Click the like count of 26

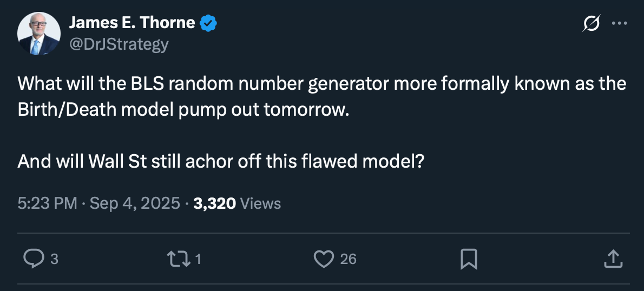pyautogui.click(x=348, y=260)
